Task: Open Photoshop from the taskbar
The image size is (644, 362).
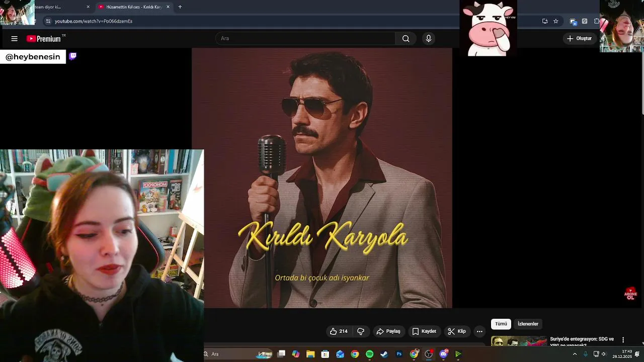Action: tap(399, 354)
